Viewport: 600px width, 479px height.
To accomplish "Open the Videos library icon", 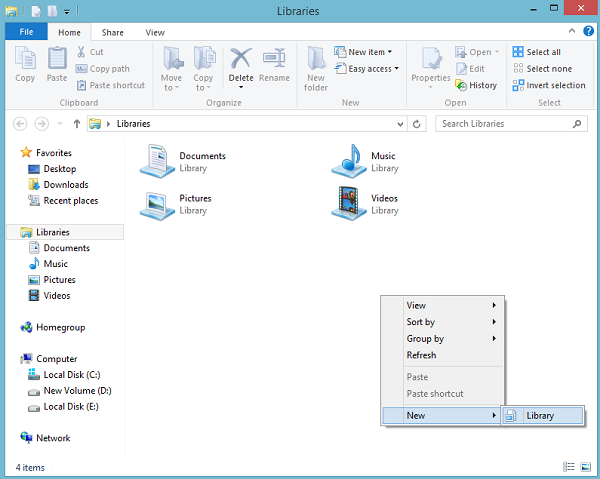I will click(349, 204).
